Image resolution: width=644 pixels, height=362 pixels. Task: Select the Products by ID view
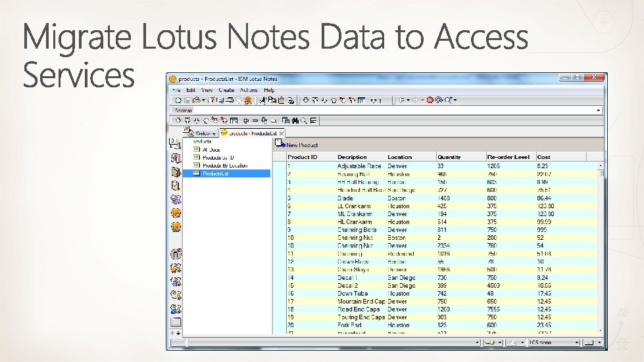pos(218,158)
